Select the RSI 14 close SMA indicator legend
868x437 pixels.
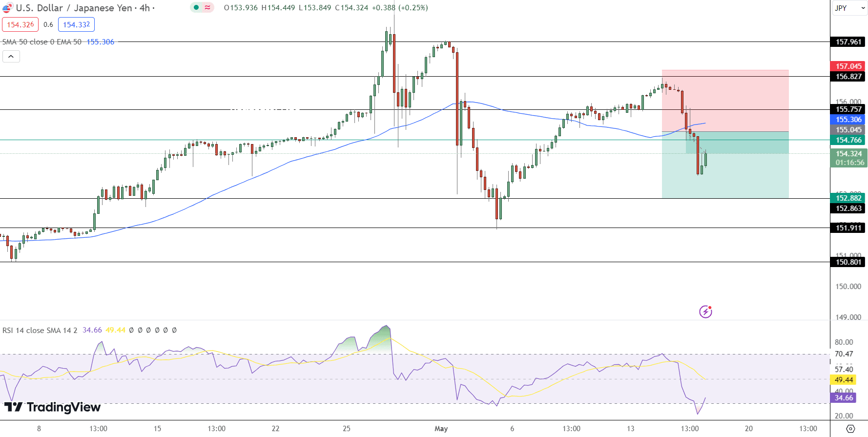coord(40,330)
